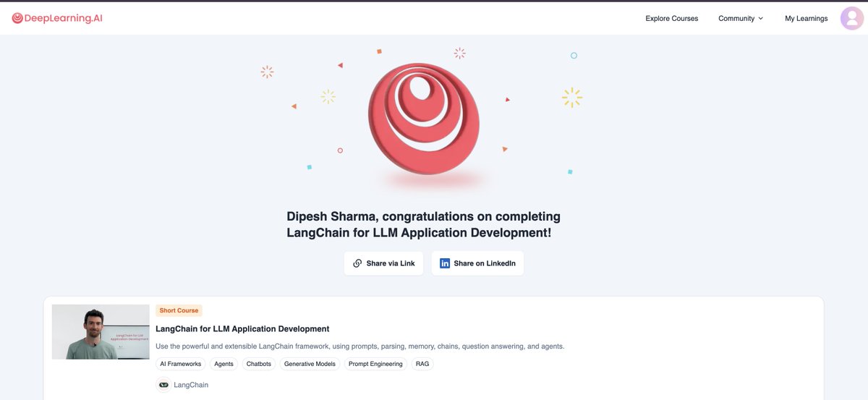
Task: Click the chain link icon
Action: [x=357, y=263]
